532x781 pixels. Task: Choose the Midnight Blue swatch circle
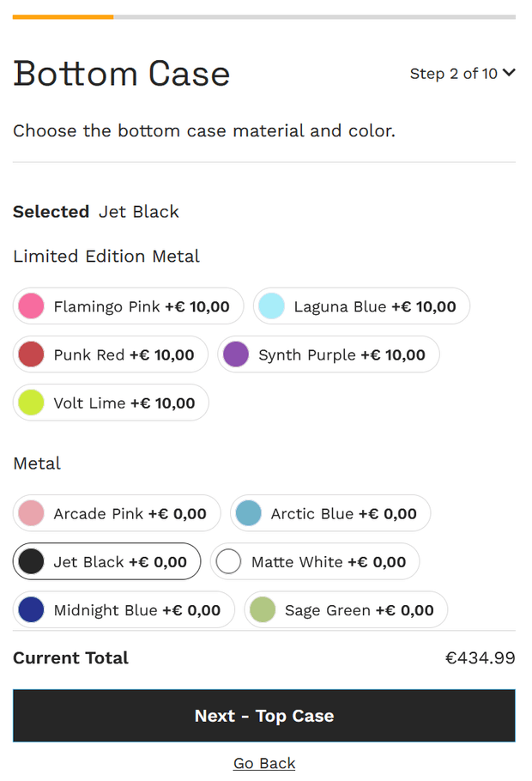point(32,610)
